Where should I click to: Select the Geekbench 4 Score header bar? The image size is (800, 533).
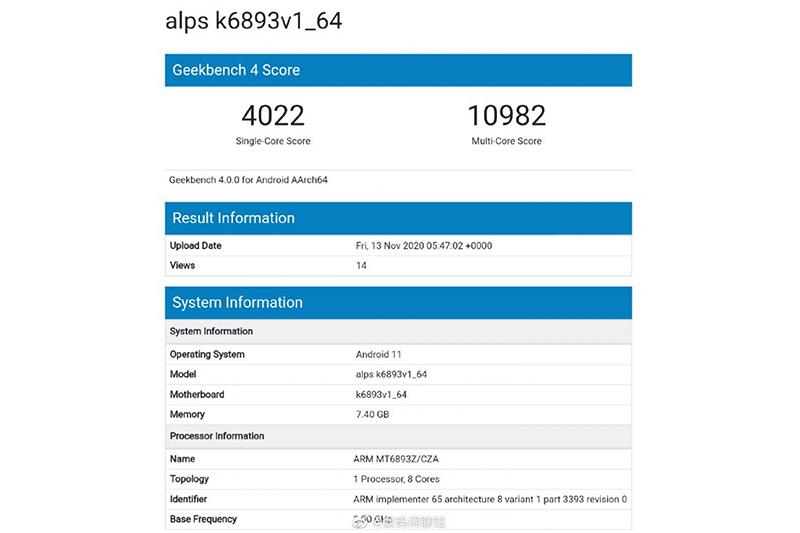398,70
